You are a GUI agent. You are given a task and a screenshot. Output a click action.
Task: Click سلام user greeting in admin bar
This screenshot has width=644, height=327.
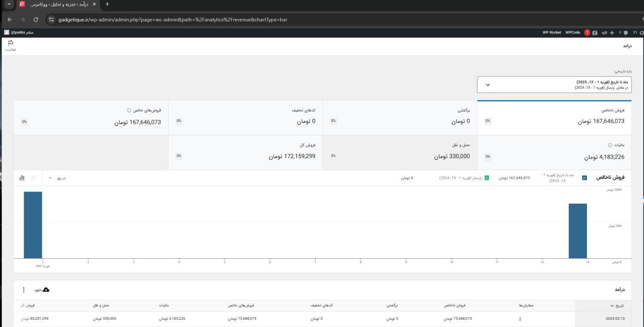click(x=22, y=33)
